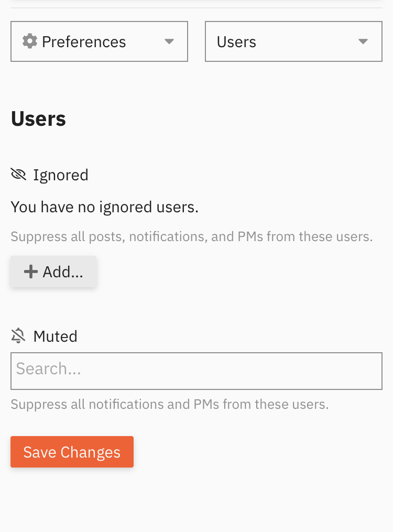Click the bell-slash Muted icon
Image resolution: width=393 pixels, height=532 pixels.
coord(18,336)
